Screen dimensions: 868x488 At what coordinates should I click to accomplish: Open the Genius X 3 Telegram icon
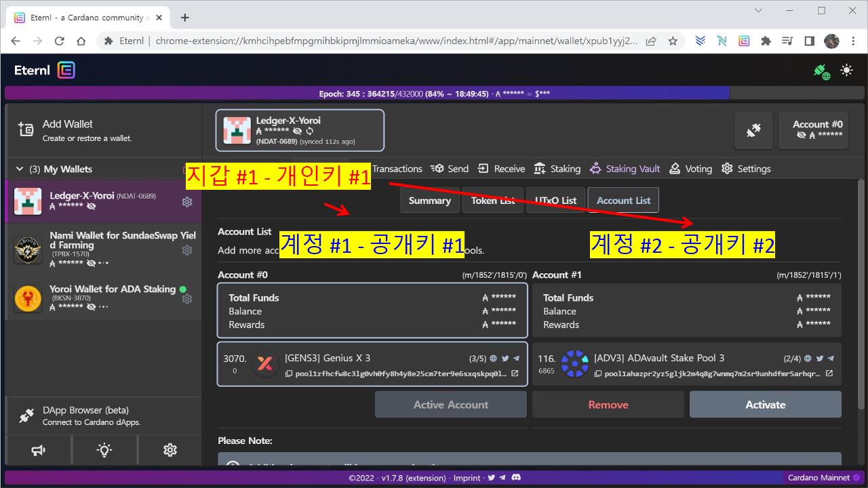point(516,359)
